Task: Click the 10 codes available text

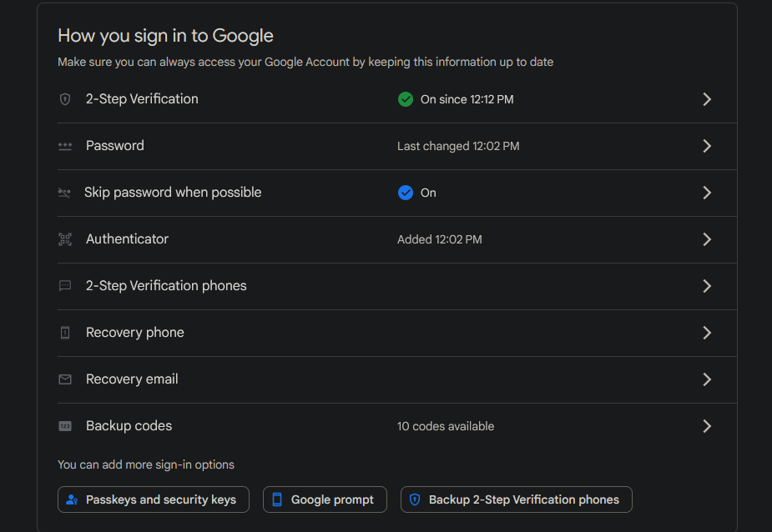Action: click(446, 426)
